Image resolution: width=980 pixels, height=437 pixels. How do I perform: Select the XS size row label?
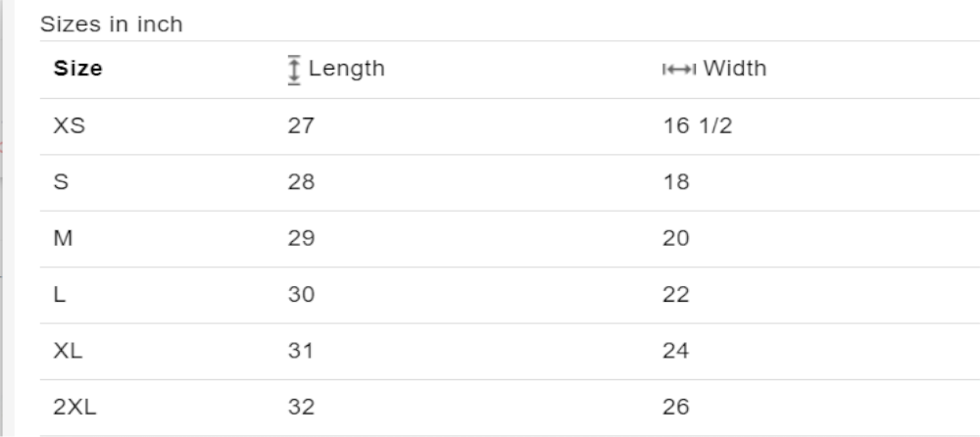[x=68, y=125]
